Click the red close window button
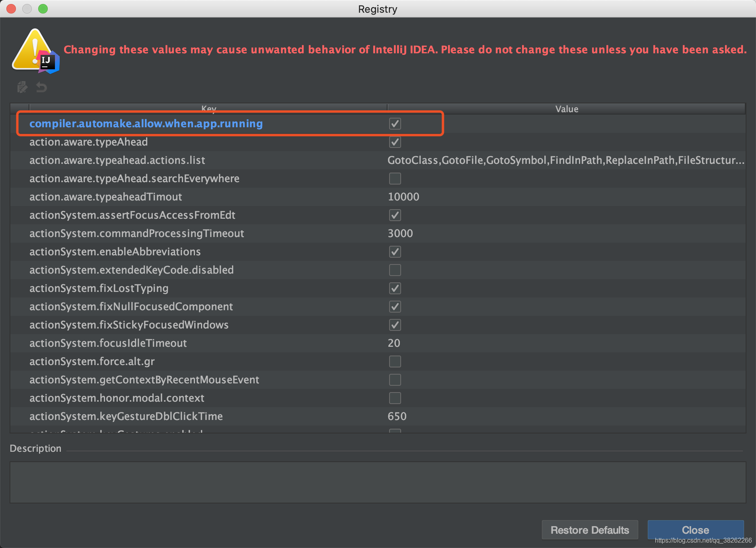The image size is (756, 548). click(x=11, y=9)
